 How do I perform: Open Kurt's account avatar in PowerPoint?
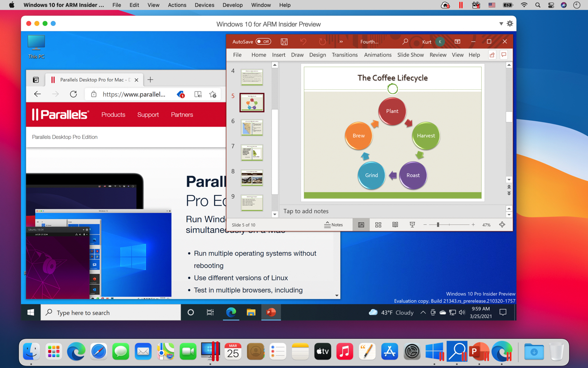pyautogui.click(x=440, y=42)
